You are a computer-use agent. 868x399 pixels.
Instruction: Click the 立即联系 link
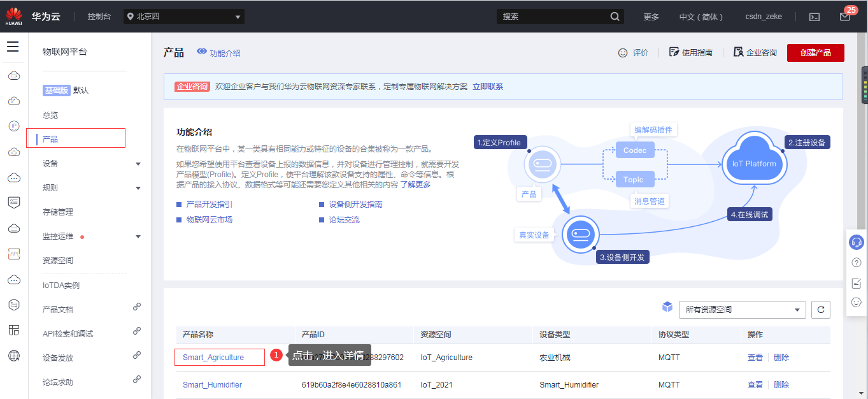point(488,87)
